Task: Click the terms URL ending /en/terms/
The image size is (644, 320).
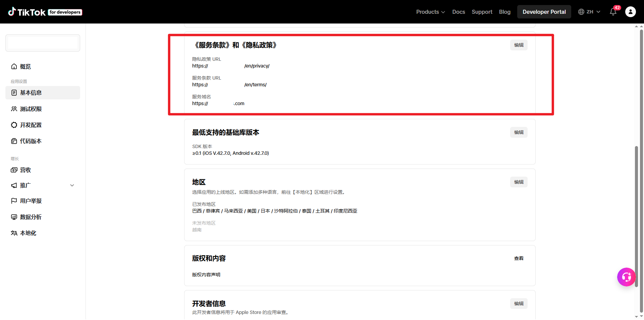Action: 229,85
